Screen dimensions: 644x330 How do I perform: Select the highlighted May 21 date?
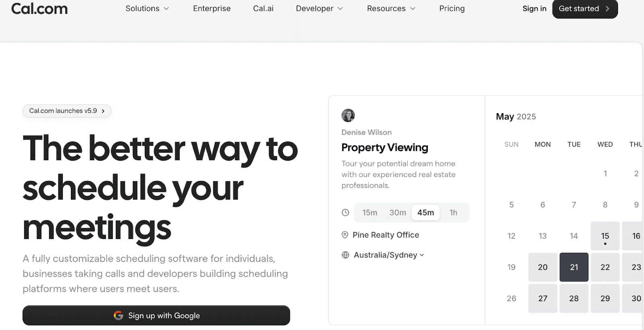[574, 267]
